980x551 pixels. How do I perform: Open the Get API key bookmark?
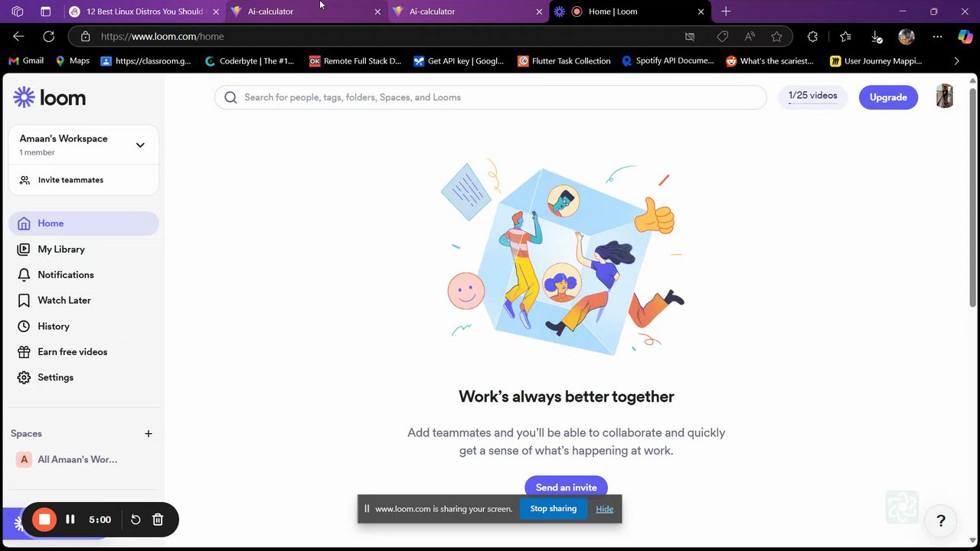tap(459, 60)
